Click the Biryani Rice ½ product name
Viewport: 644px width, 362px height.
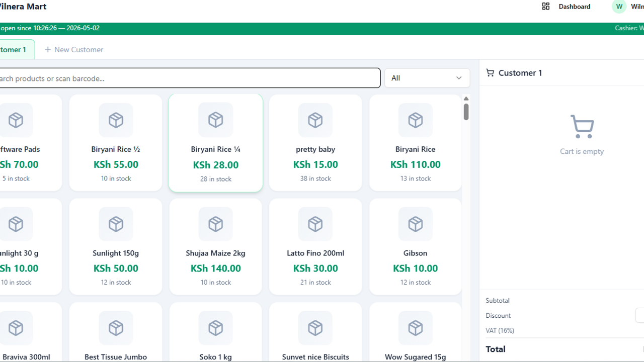click(x=116, y=149)
